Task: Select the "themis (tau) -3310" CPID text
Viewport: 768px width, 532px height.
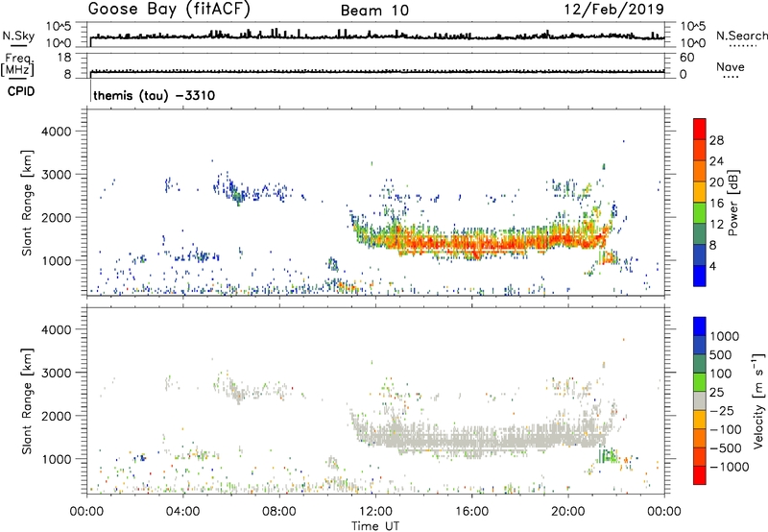Action: (x=154, y=95)
